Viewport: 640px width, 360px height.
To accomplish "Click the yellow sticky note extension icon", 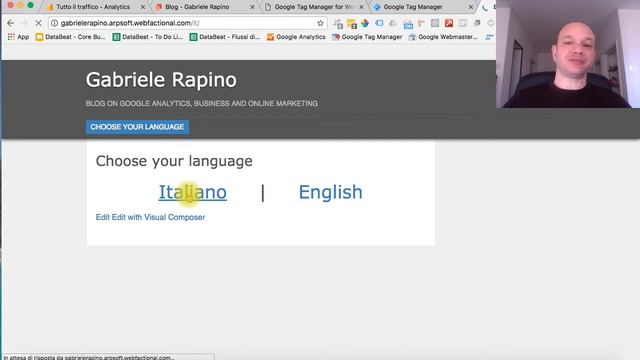I will [x=351, y=24].
